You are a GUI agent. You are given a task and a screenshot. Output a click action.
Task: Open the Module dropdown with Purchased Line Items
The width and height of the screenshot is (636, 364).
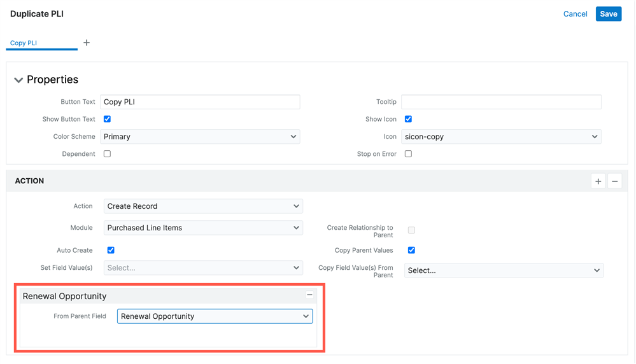click(202, 228)
